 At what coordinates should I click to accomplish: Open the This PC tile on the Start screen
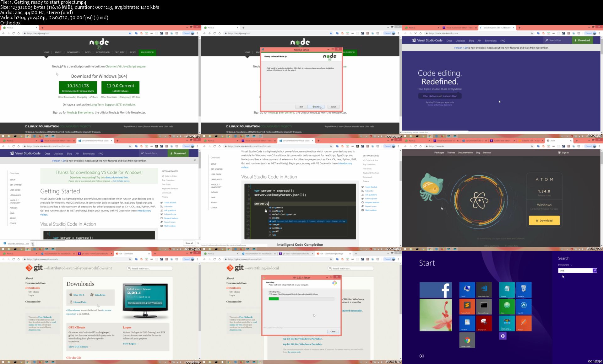click(x=467, y=290)
